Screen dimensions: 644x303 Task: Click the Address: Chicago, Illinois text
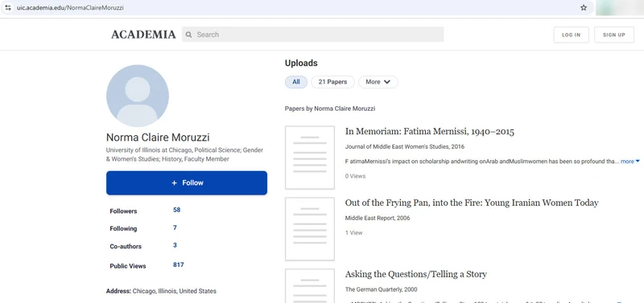(161, 291)
